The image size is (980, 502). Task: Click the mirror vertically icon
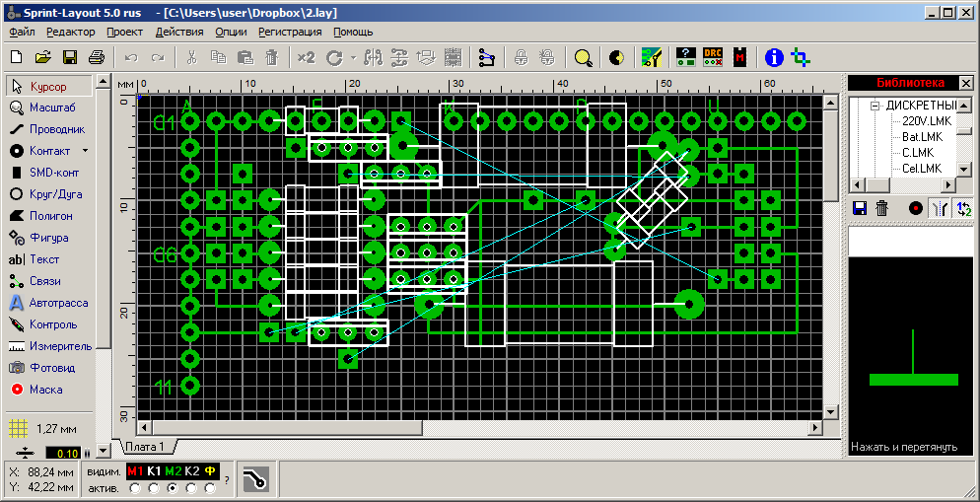(x=398, y=57)
